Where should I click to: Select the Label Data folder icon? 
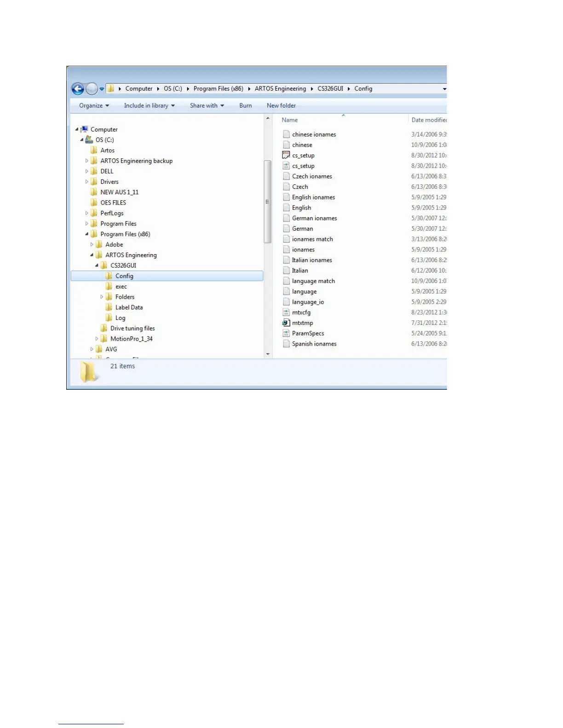109,307
